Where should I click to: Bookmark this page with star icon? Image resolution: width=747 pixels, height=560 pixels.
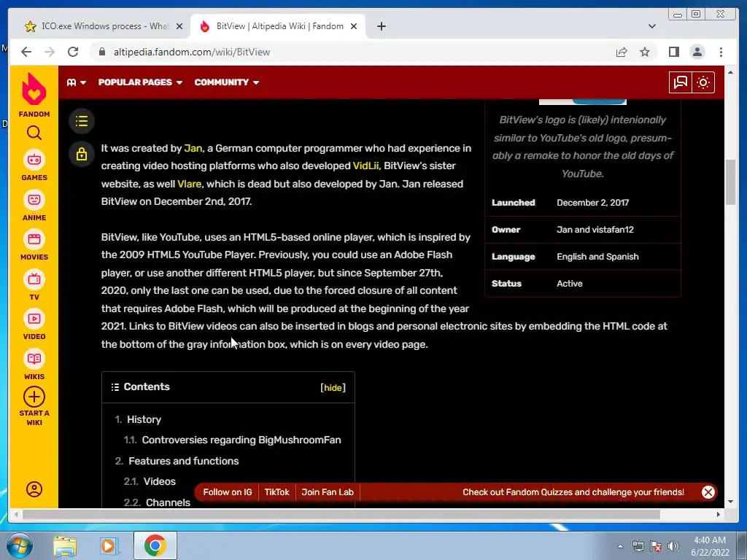(x=645, y=52)
